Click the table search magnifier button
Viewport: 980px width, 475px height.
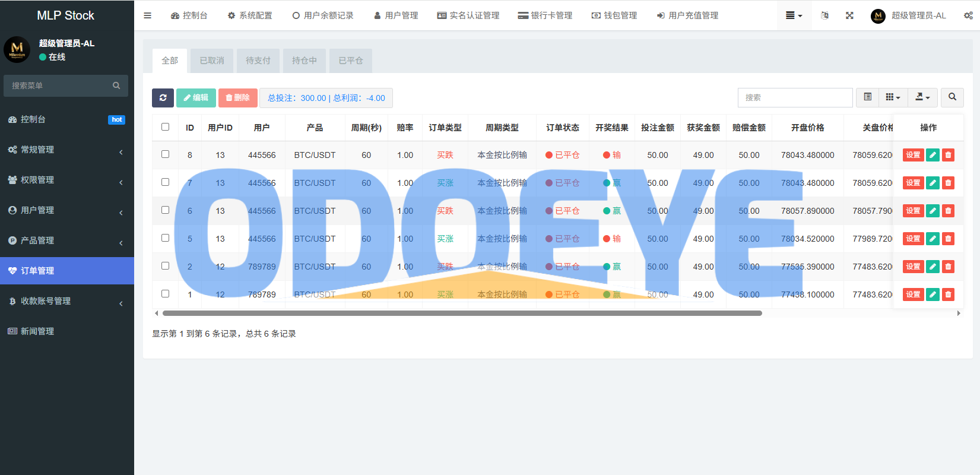[x=952, y=97]
